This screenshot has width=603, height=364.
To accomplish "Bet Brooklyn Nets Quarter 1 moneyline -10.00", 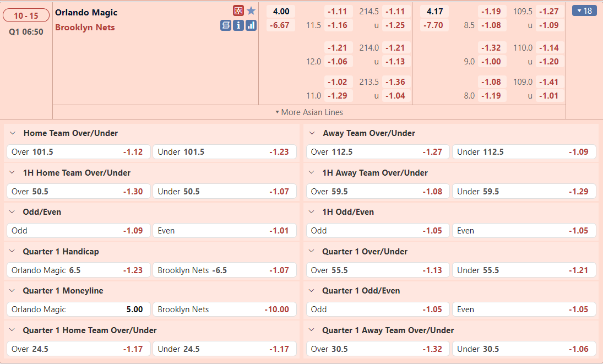I will point(225,309).
